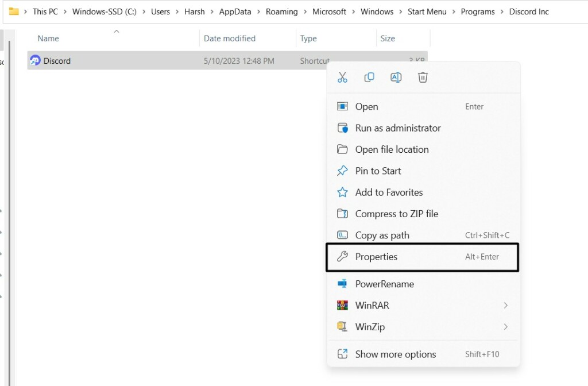
Task: Choose Compress to ZIP file
Action: (396, 214)
